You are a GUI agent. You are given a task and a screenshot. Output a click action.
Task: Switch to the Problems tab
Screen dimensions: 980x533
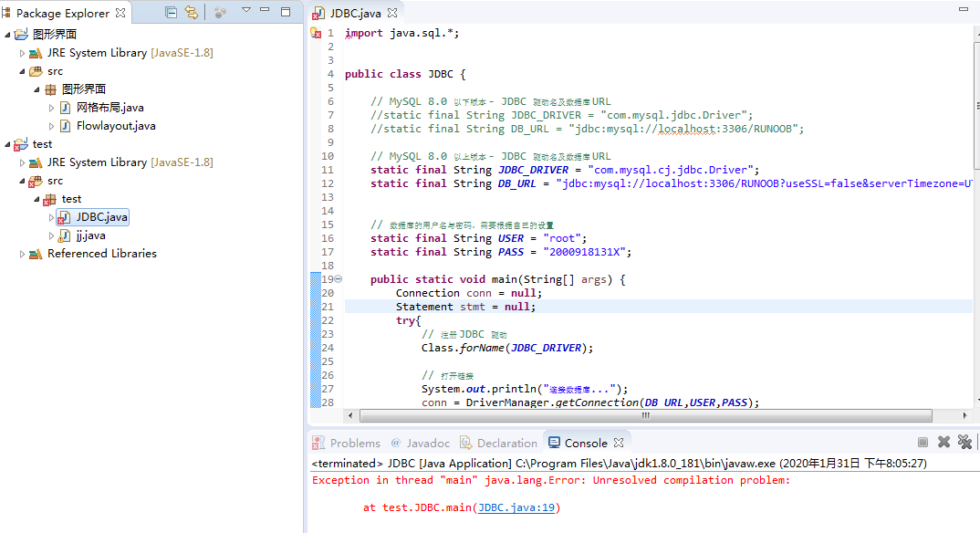tap(347, 443)
